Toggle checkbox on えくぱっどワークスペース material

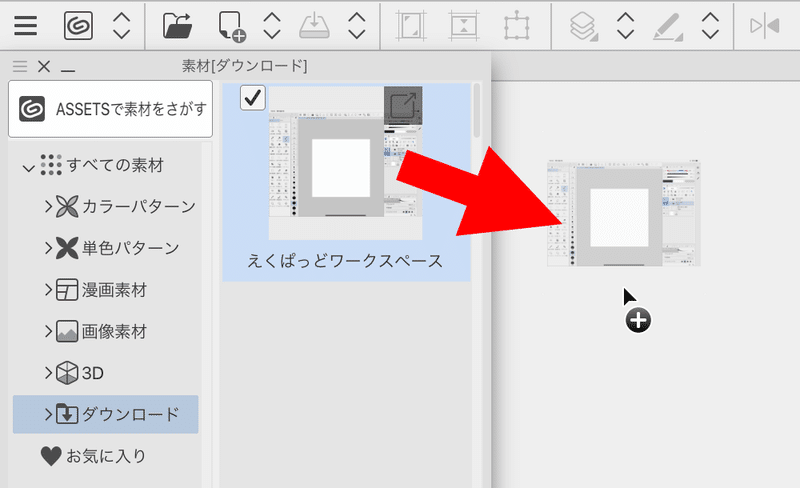253,97
